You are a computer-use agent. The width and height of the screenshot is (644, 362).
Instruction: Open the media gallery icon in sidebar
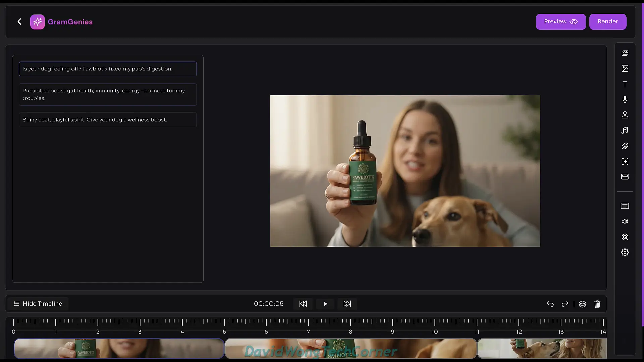[x=625, y=53]
